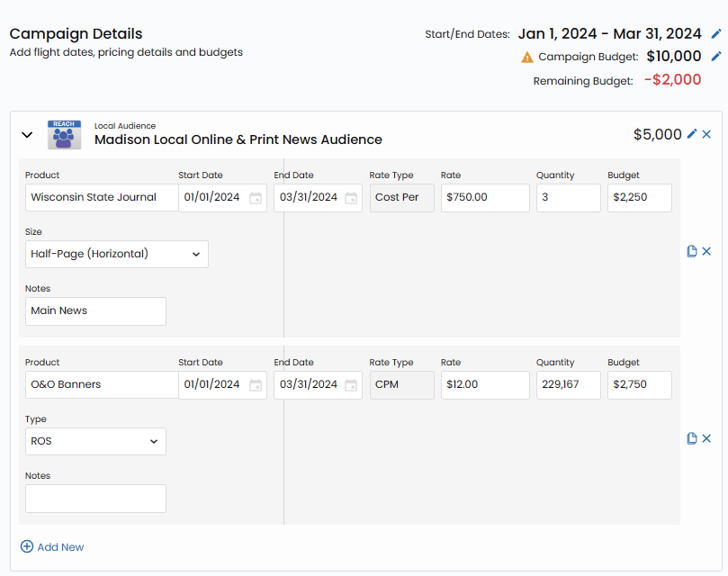
Task: Edit the $5,000 audience budget pencil
Action: point(692,134)
